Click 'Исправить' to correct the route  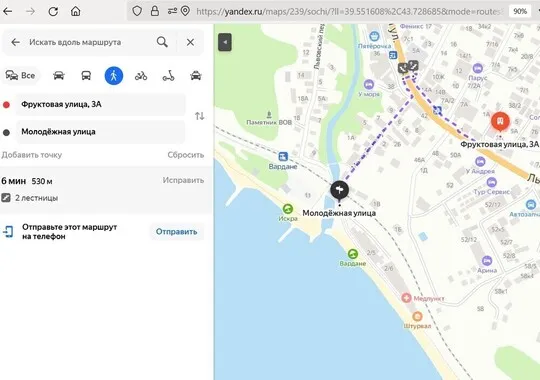pos(183,180)
